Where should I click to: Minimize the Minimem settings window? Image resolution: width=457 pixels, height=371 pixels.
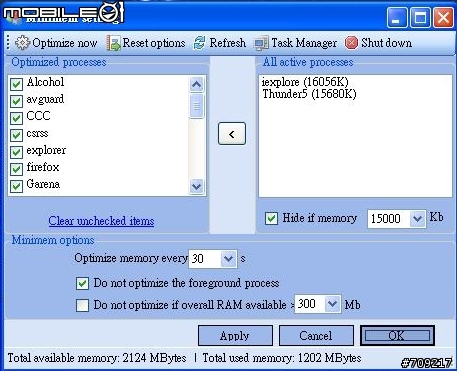tap(397, 18)
